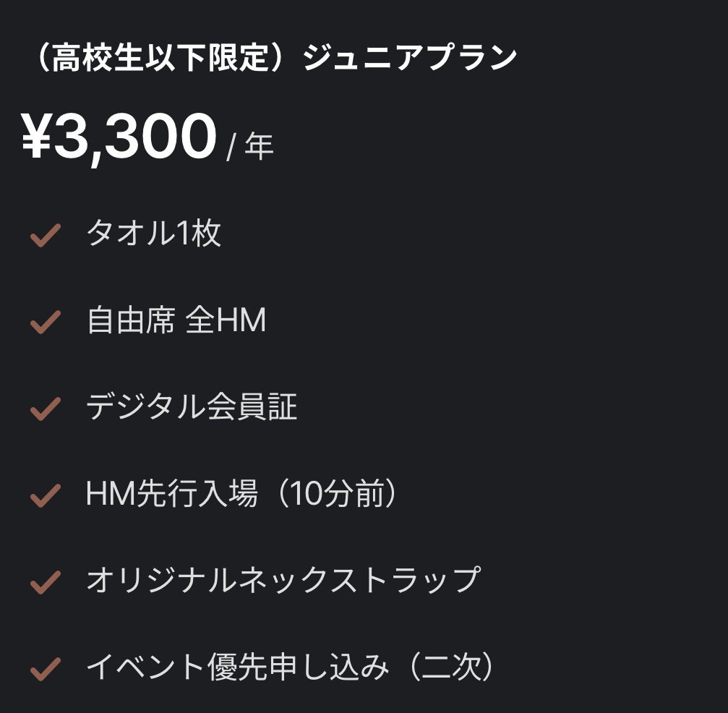Click the / 年 billing period label
Image resolution: width=728 pixels, height=713 pixels.
tap(250, 148)
